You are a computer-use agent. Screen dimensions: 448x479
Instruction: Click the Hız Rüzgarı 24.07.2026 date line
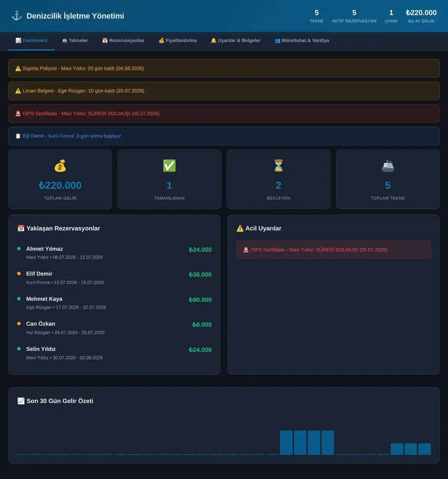(x=65, y=333)
